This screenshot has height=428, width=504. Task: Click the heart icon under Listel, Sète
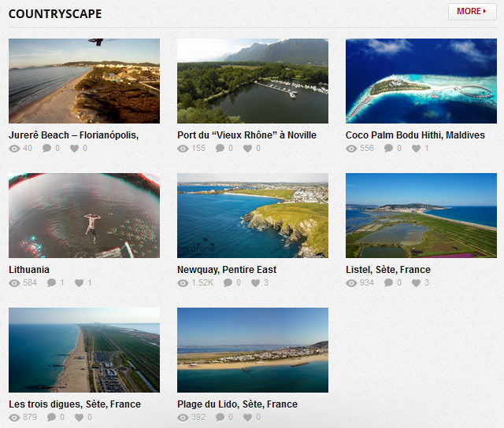pos(417,283)
